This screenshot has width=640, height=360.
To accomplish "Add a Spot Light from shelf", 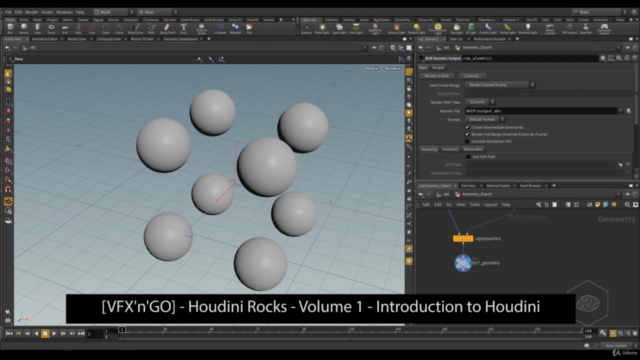I will (x=339, y=28).
